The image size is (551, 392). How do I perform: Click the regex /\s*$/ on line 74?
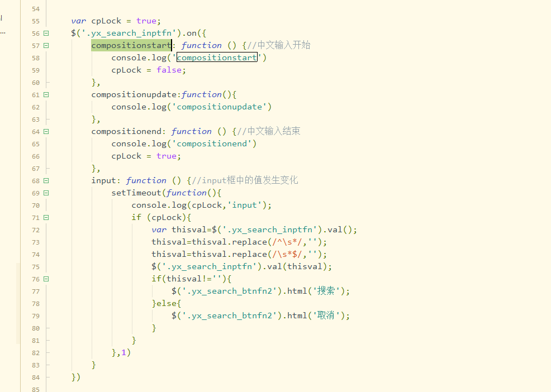287,255
